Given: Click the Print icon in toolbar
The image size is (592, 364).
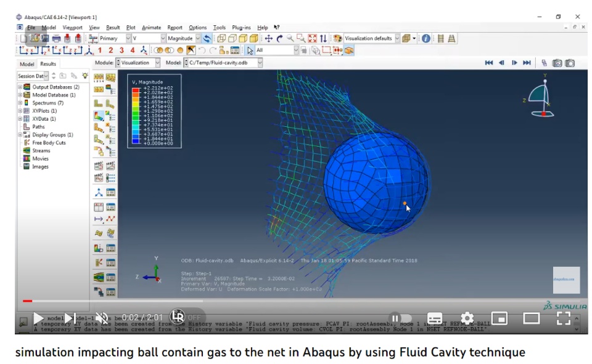Looking at the screenshot, I should pyautogui.click(x=56, y=38).
